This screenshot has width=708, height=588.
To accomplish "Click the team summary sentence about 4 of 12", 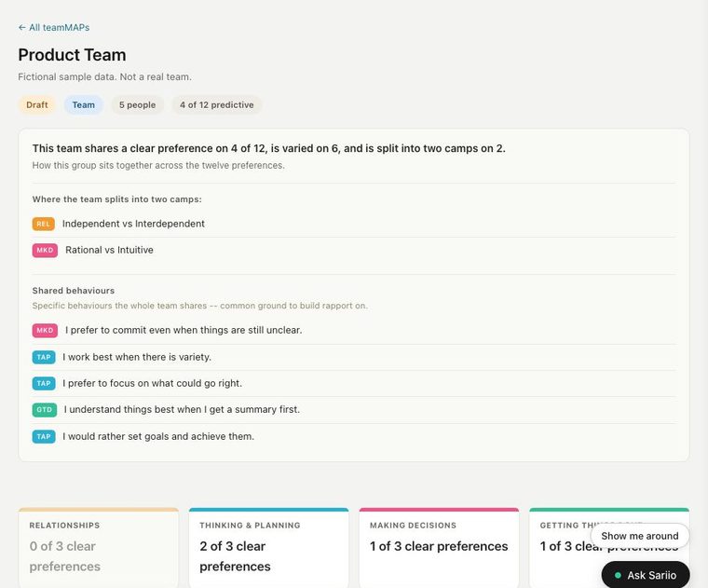I will (x=268, y=148).
